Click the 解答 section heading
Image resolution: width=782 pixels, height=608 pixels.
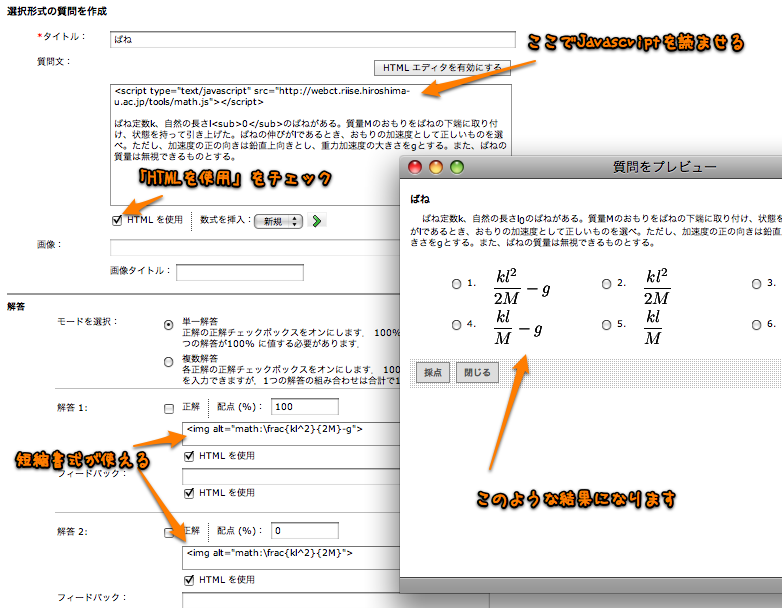[x=16, y=306]
